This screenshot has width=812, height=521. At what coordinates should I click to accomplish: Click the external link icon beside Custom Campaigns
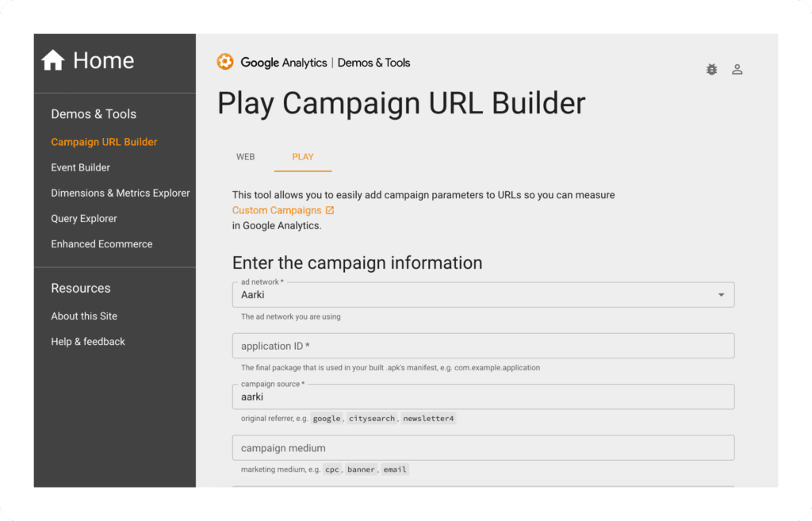point(330,211)
